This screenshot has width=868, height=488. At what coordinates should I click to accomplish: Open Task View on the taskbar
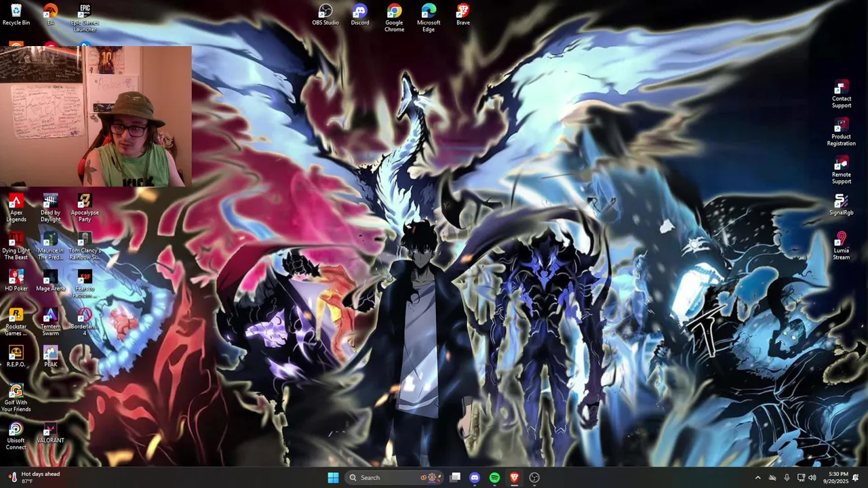[455, 478]
